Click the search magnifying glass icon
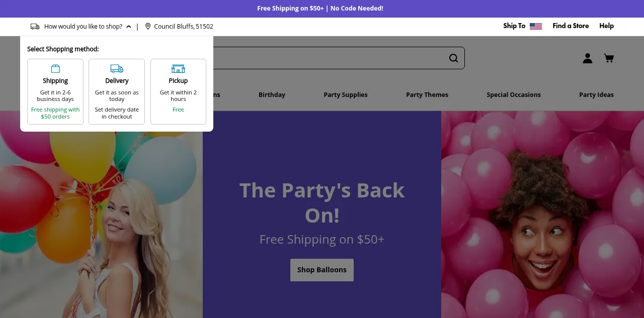 pyautogui.click(x=453, y=58)
